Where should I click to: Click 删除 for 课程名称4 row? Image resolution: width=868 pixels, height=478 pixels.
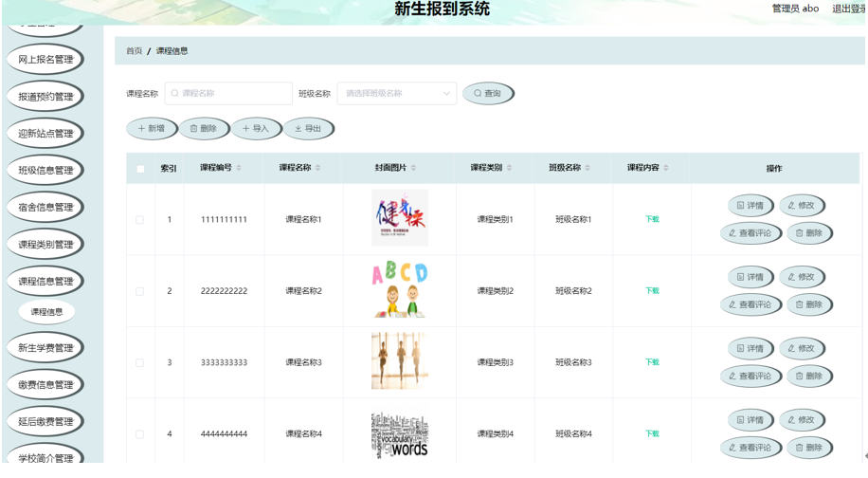click(809, 448)
